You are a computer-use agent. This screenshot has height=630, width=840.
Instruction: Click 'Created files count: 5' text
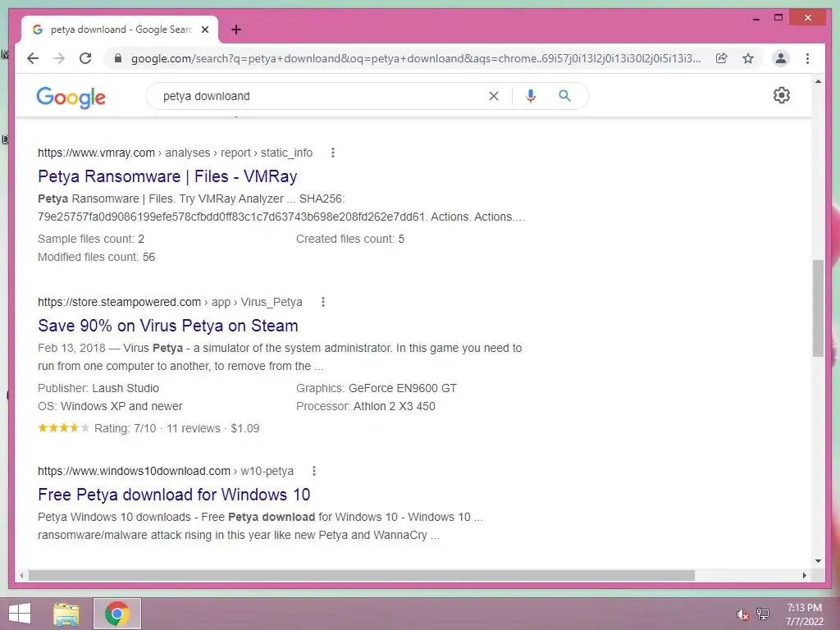click(350, 239)
